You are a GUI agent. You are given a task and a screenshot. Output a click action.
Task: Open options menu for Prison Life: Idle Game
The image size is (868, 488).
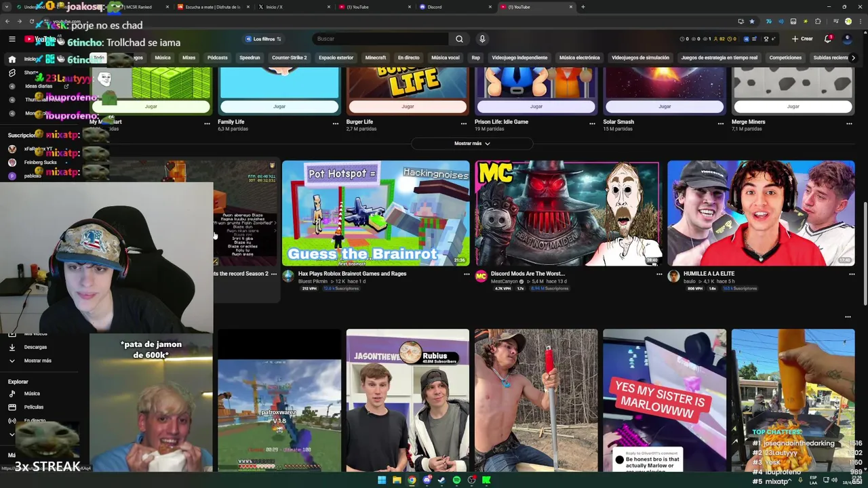592,123
